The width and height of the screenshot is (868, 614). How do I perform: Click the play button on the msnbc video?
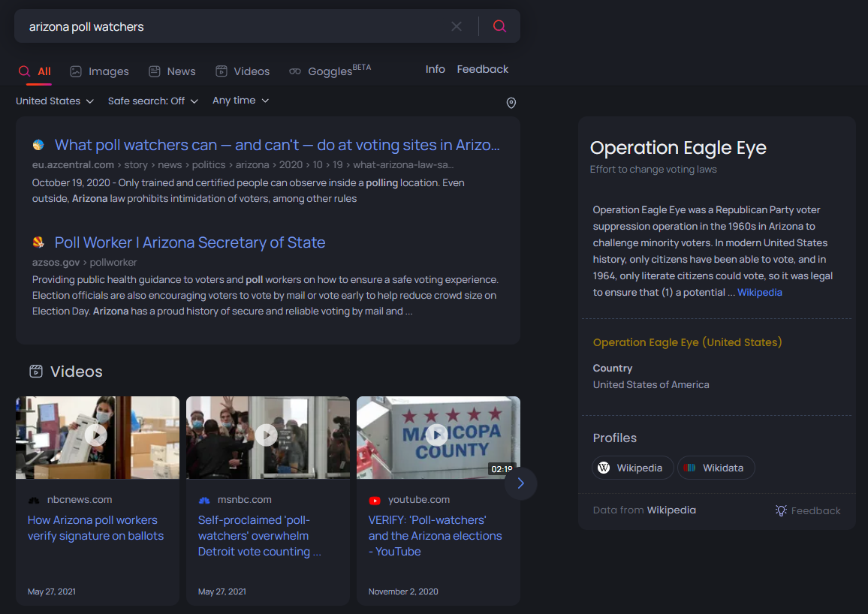[267, 435]
